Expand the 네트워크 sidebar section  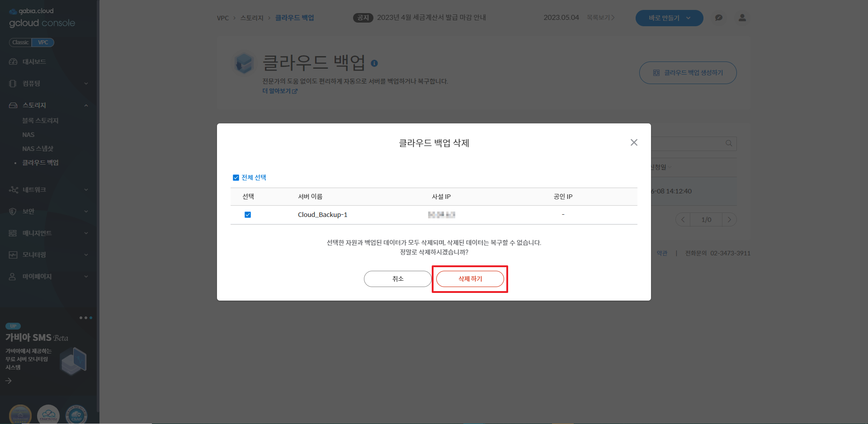click(x=48, y=190)
